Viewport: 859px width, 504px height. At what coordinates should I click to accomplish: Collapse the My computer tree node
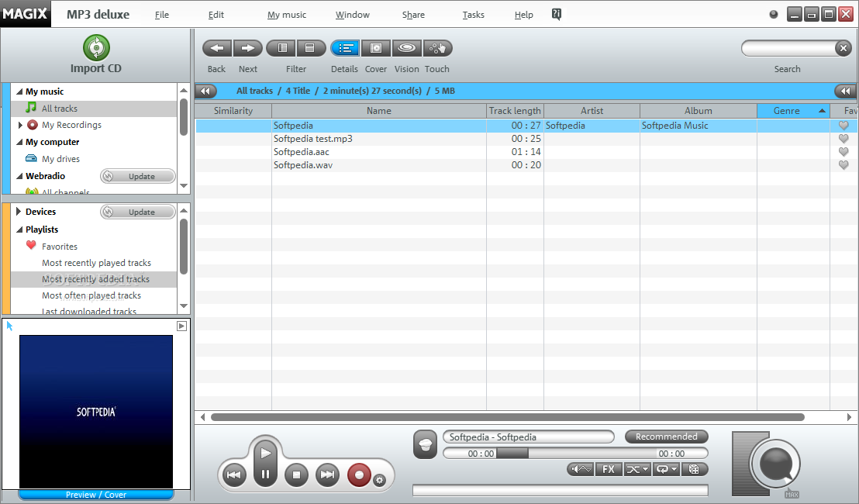click(19, 142)
